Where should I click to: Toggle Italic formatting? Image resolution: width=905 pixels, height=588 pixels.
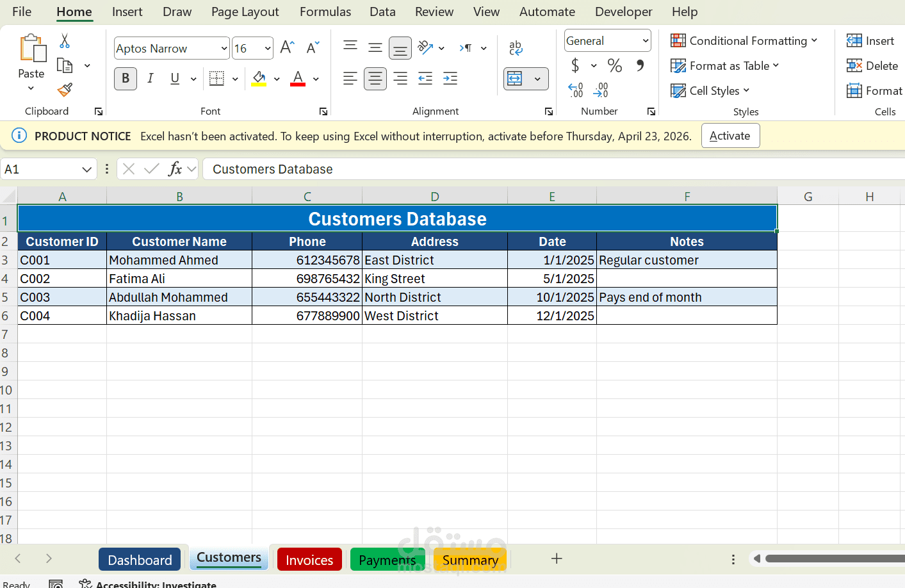[x=151, y=79]
